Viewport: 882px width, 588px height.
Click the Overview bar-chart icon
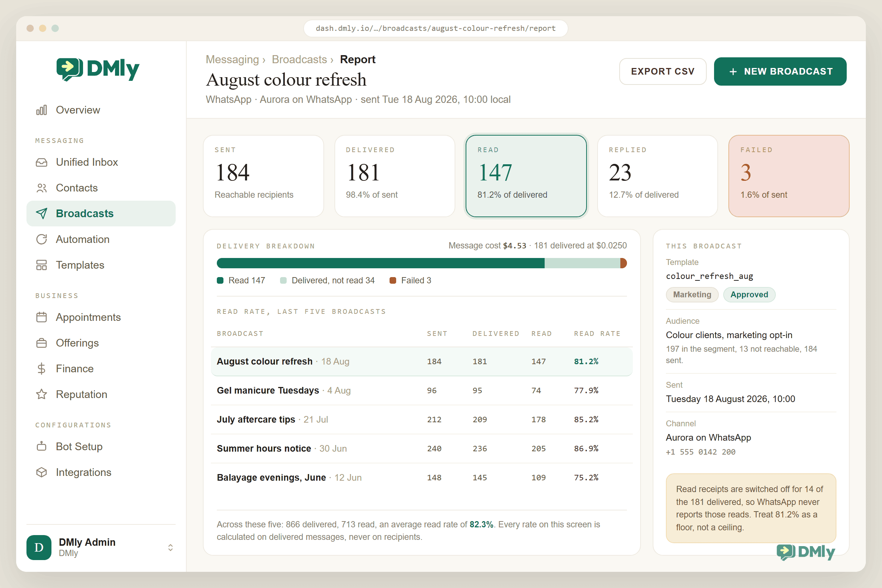click(x=42, y=110)
